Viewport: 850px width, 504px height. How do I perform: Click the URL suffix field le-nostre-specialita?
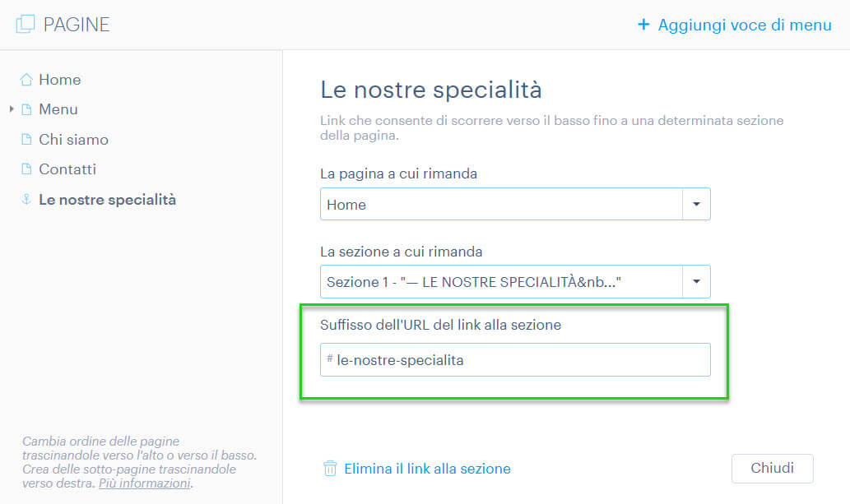coord(515,360)
